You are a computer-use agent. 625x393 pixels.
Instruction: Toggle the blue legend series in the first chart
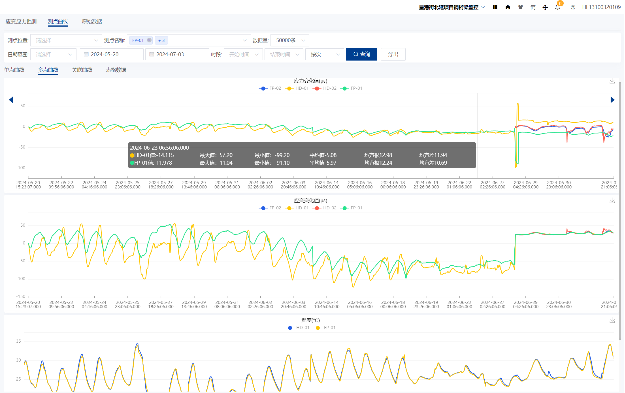pos(271,88)
